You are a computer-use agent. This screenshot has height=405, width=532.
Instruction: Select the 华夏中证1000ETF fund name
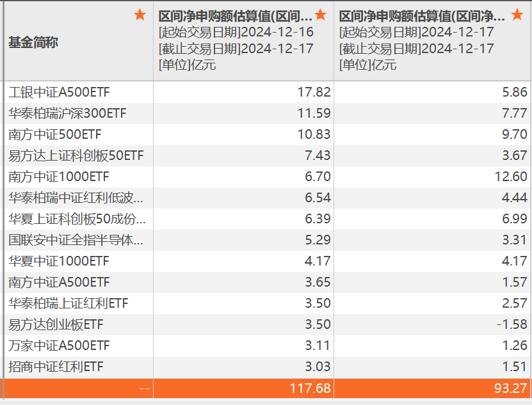pyautogui.click(x=59, y=261)
